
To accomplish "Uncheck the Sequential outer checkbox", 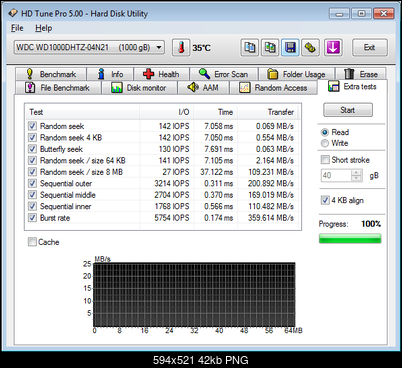I will pyautogui.click(x=32, y=183).
